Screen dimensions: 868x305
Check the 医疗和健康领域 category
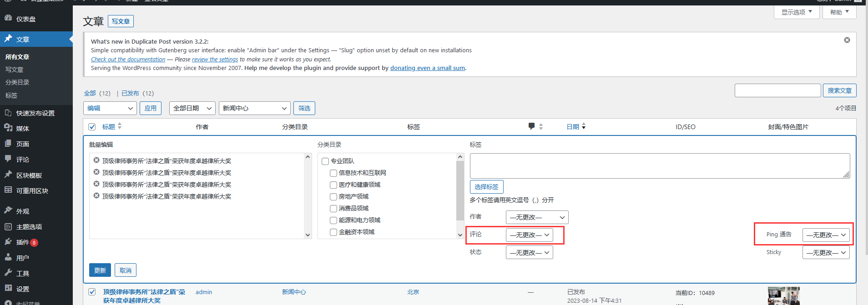333,185
